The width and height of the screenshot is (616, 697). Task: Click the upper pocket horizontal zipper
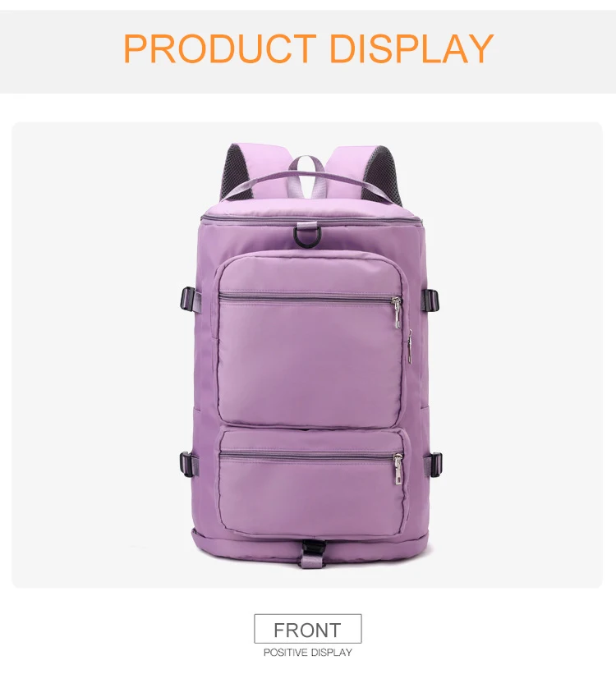tap(306, 297)
